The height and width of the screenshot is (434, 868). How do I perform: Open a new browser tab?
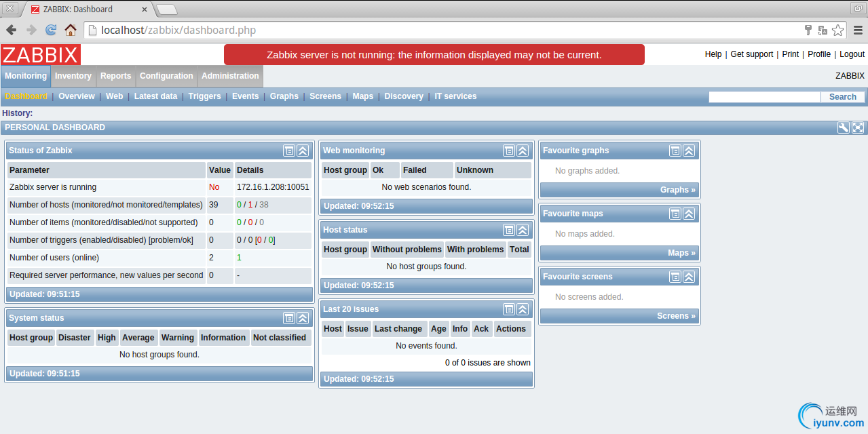[x=167, y=9]
